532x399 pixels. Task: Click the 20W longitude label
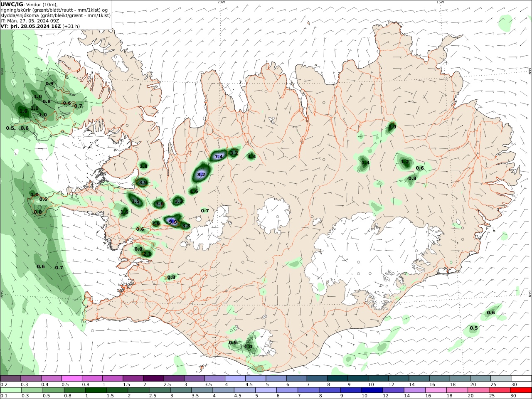pyautogui.click(x=221, y=2)
